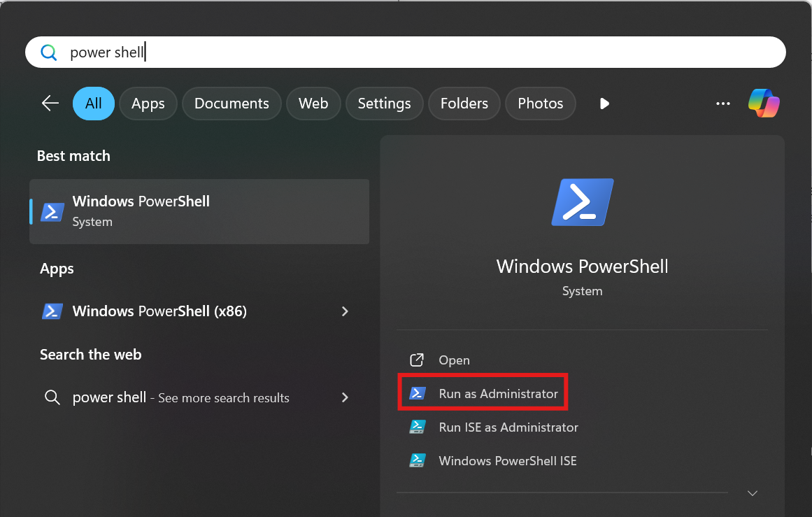This screenshot has height=517, width=812.
Task: Click the 'Best match' heading
Action: 73,156
